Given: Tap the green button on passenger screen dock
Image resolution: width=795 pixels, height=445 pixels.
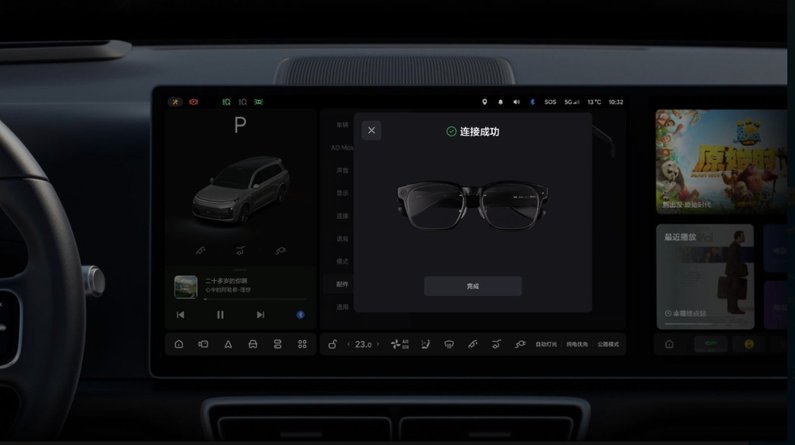Looking at the screenshot, I should [x=711, y=344].
